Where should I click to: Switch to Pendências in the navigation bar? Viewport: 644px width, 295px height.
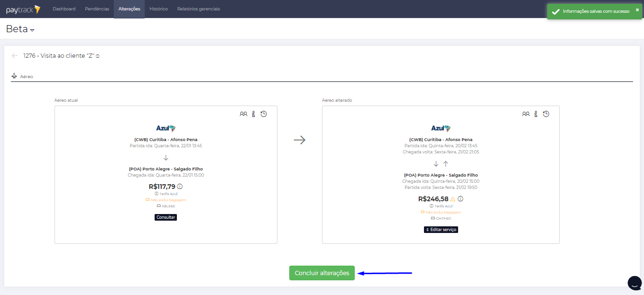click(97, 9)
